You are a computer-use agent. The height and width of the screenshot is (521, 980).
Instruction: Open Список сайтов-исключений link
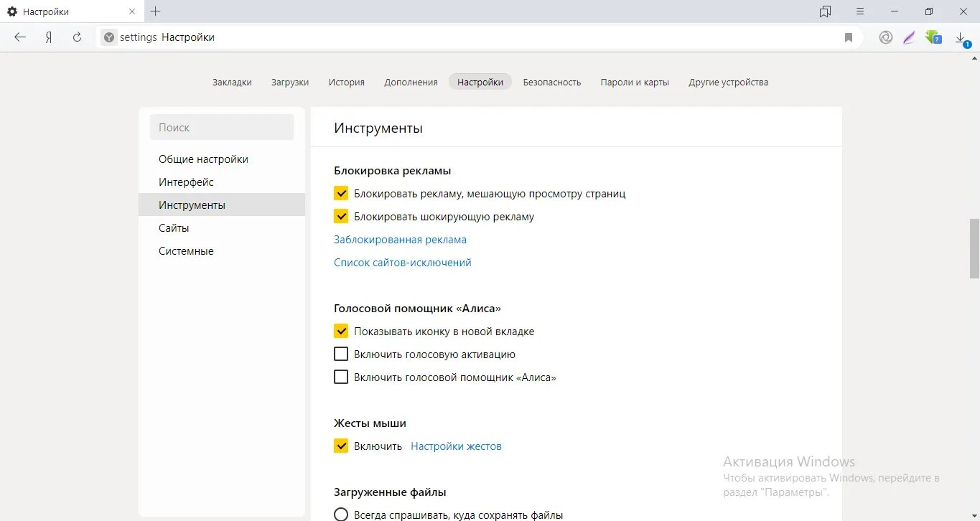coord(403,263)
